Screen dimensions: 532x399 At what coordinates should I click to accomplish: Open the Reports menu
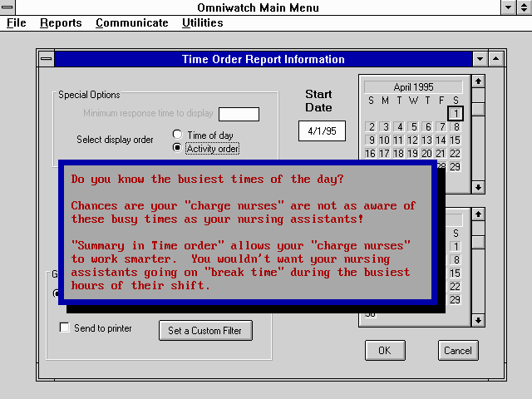pos(61,22)
